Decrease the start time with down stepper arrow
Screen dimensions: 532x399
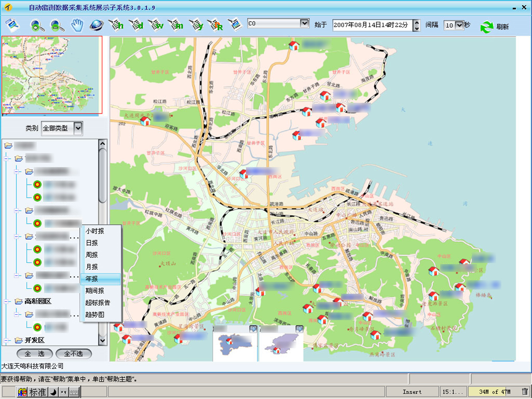coord(417,29)
